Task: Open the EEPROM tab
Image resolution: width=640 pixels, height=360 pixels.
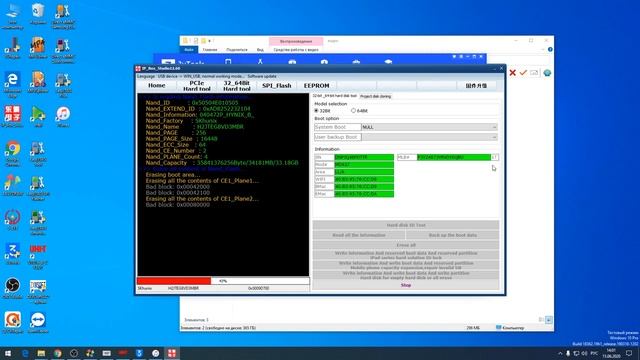Action: 316,85
